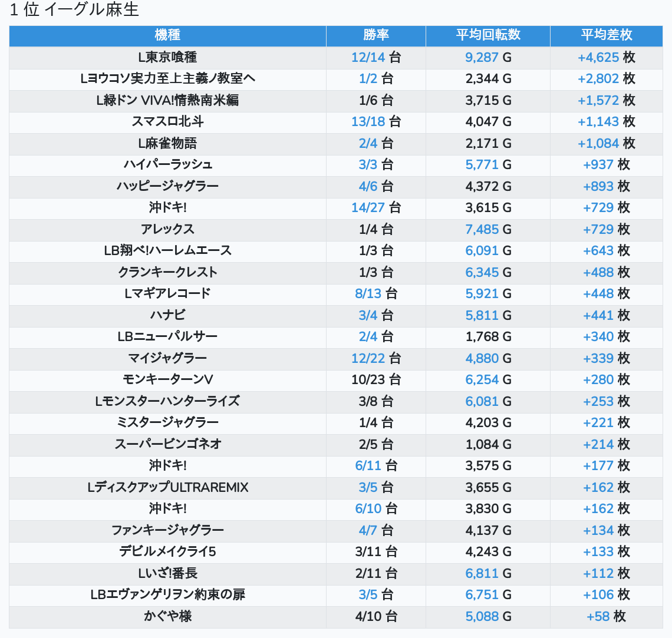Click the 6,811 G value
The width and height of the screenshot is (672, 638).
pyautogui.click(x=488, y=574)
